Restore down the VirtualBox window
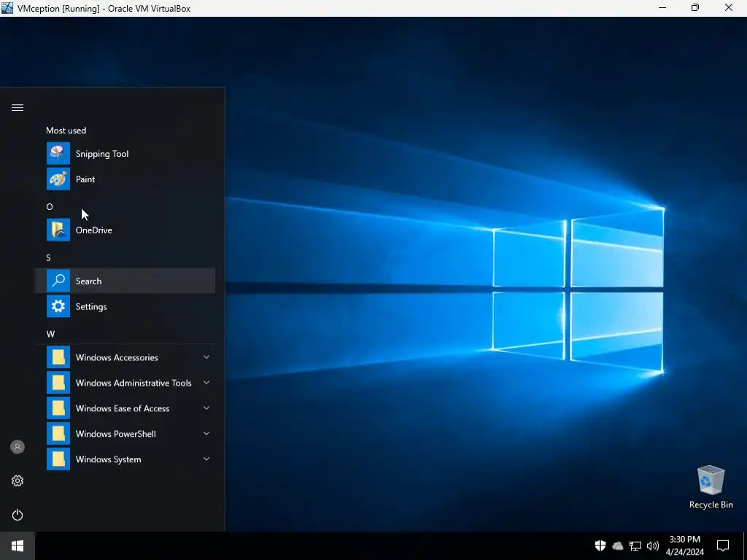Viewport: 747px width, 560px height. (x=695, y=7)
